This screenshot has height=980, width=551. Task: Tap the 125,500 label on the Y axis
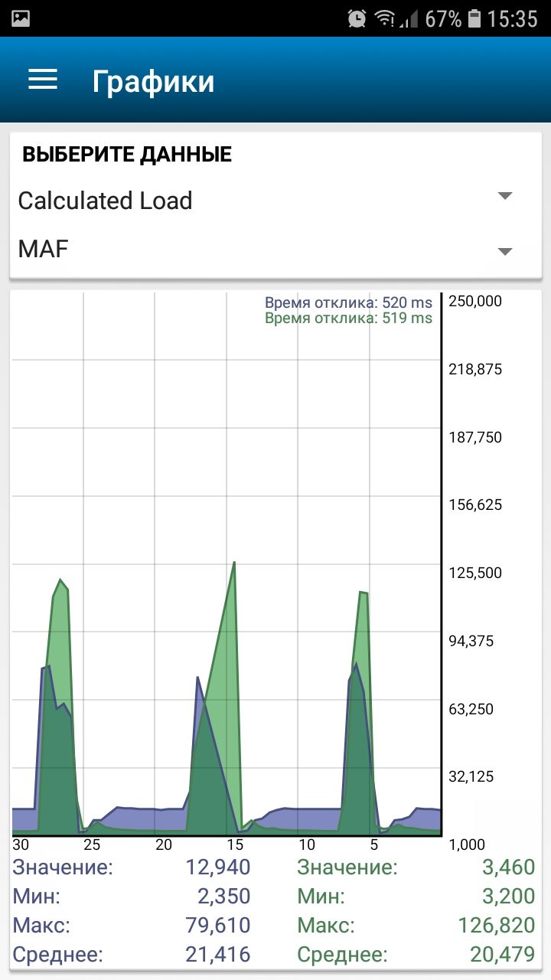click(x=474, y=573)
